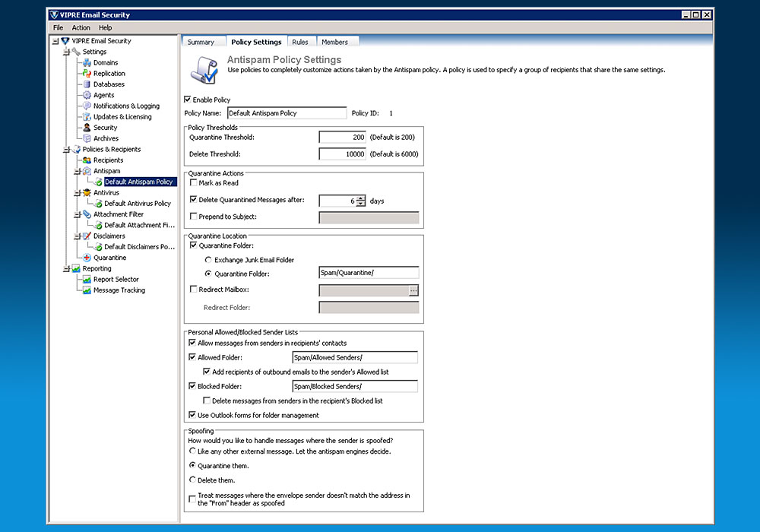Click the Default Attachment Filter policy icon
760x532 pixels.
(x=98, y=225)
